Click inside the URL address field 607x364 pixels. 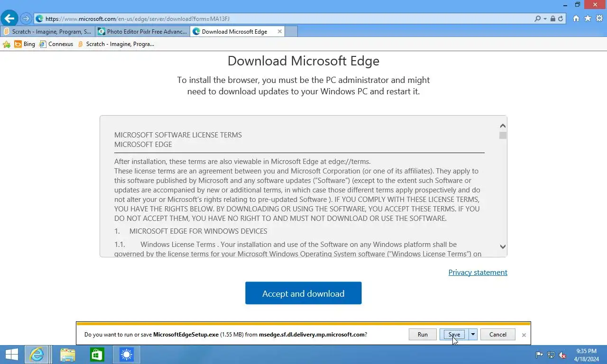[x=285, y=19]
